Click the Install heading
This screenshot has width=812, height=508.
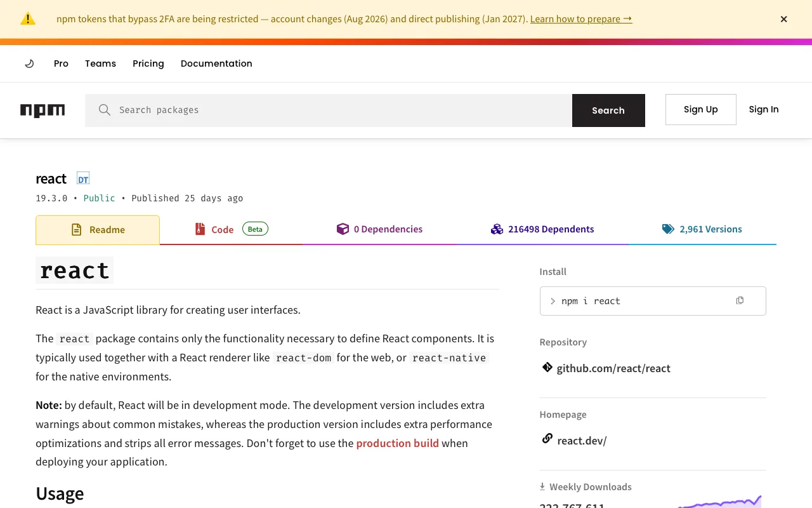click(x=553, y=272)
